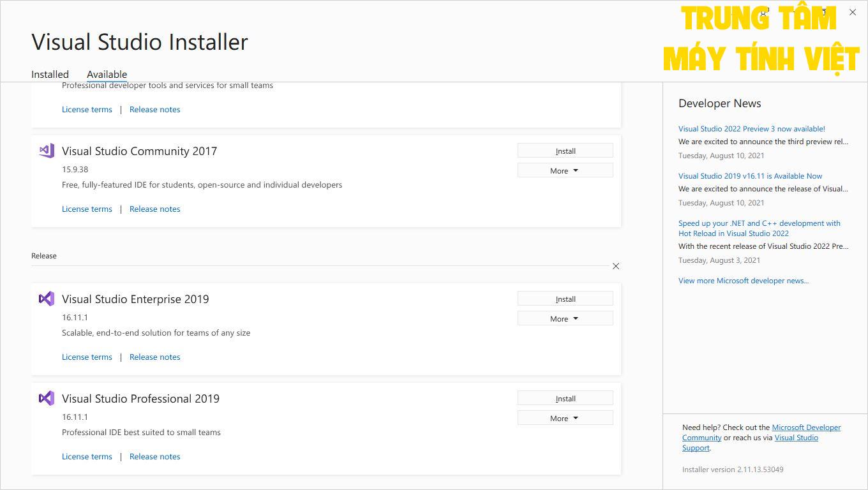868x490 pixels.
Task: Open the Visual Studio 2019 v16.11 news link
Action: (751, 175)
